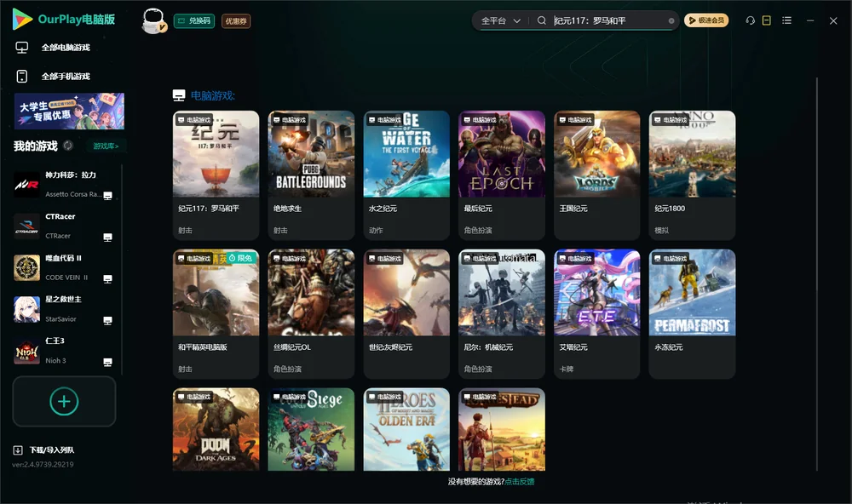The height and width of the screenshot is (504, 852).
Task: Click the 兑换码 redeem code button
Action: (194, 20)
